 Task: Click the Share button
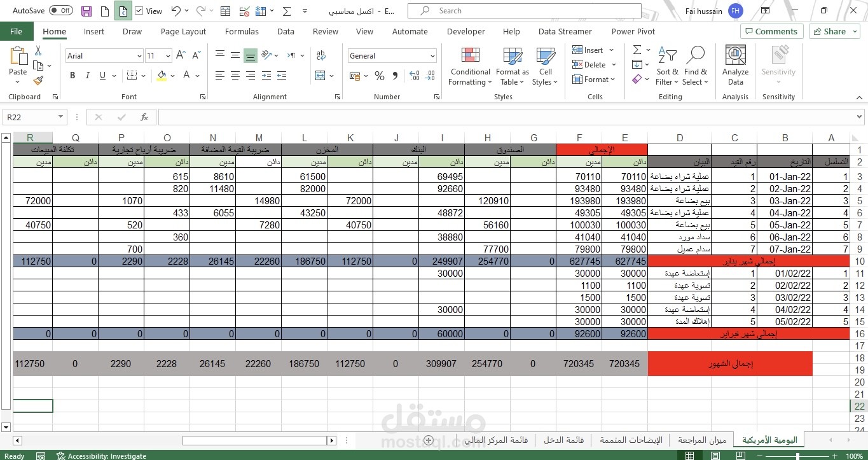coord(834,31)
